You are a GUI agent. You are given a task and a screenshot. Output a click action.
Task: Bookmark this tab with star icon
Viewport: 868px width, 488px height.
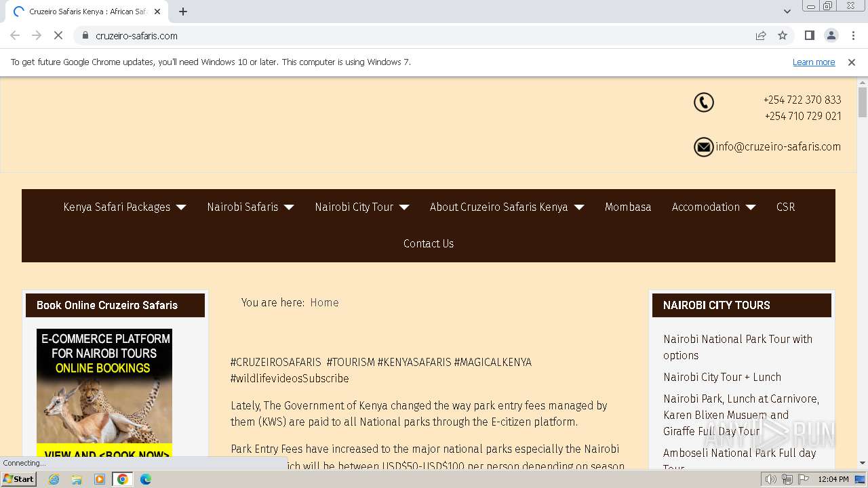point(783,36)
